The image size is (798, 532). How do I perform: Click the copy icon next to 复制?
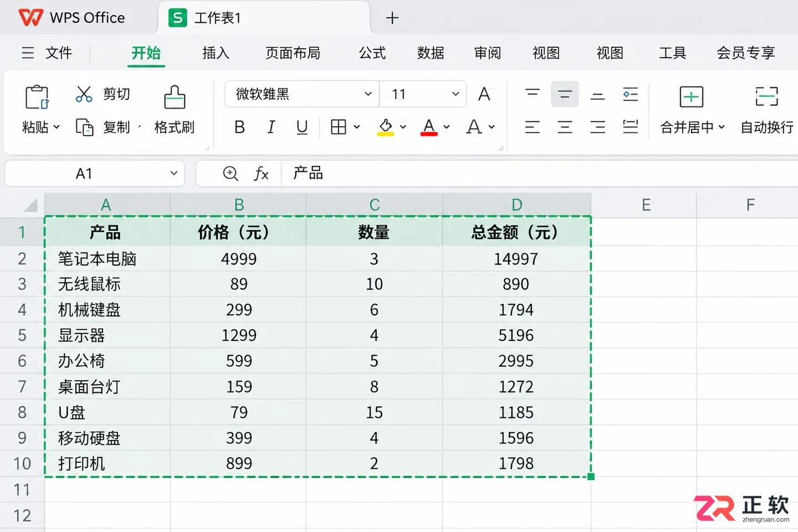pyautogui.click(x=84, y=127)
